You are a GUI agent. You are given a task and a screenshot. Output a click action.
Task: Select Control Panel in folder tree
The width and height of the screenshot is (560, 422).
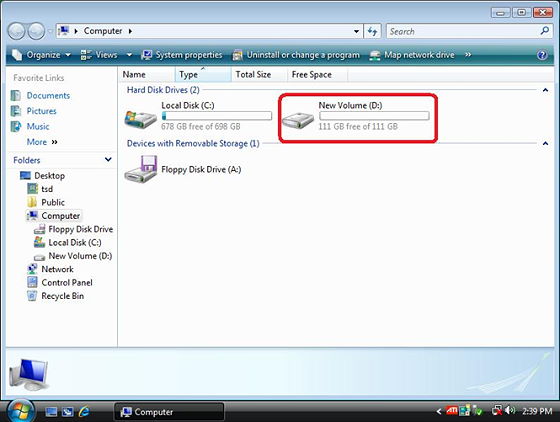pos(67,283)
